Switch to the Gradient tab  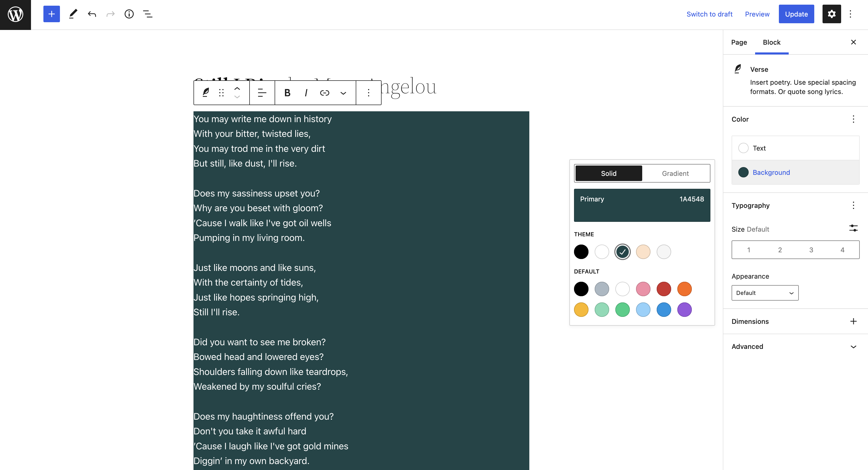tap(675, 173)
